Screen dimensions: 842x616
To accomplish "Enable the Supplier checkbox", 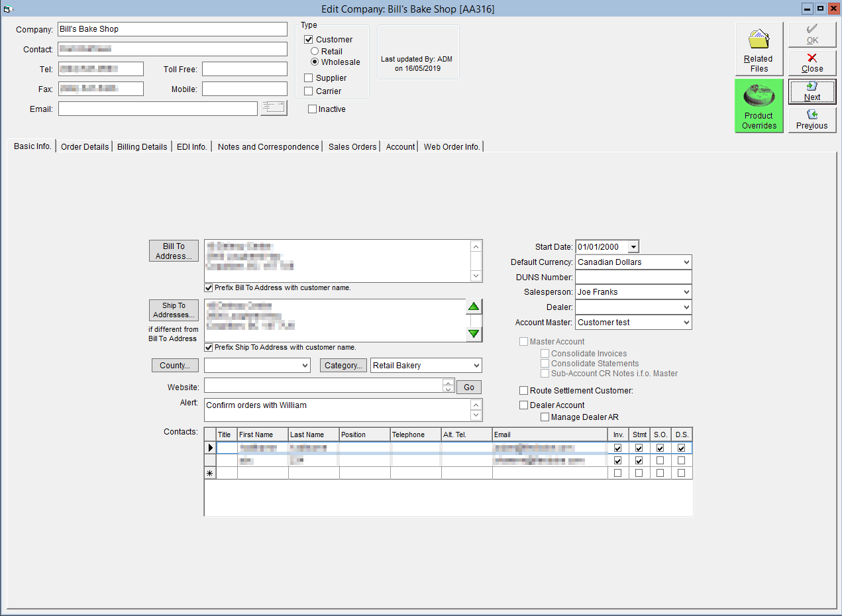I will tap(308, 78).
